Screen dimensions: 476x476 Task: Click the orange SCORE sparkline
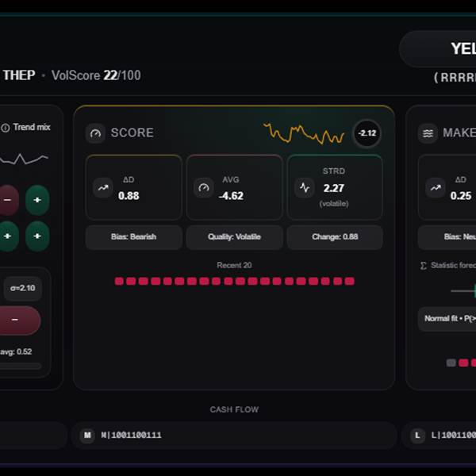304,133
